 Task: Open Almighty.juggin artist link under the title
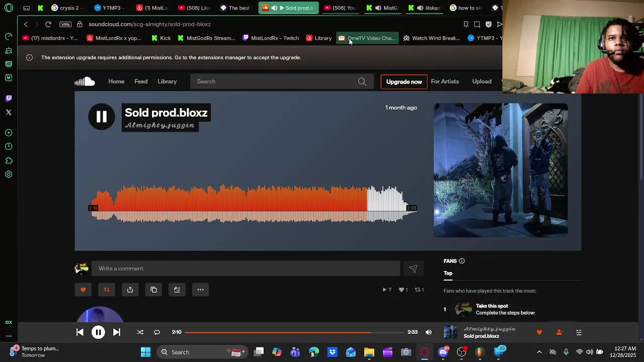[x=159, y=126]
